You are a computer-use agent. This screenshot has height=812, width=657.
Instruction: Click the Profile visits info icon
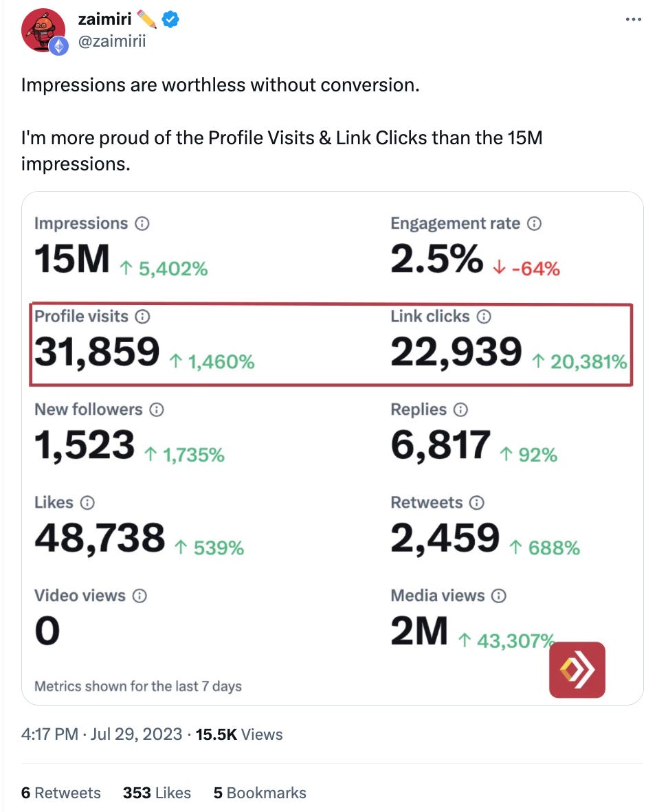[142, 317]
